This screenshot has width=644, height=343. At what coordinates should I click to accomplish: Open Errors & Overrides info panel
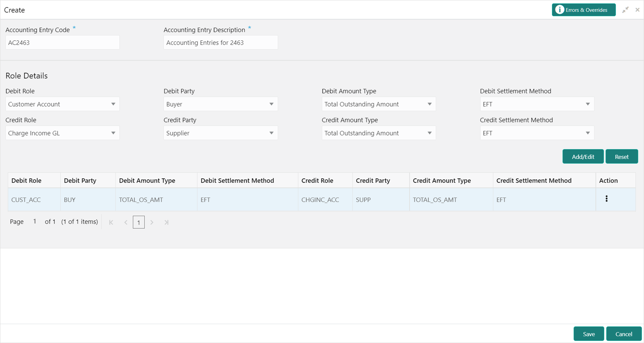point(584,10)
